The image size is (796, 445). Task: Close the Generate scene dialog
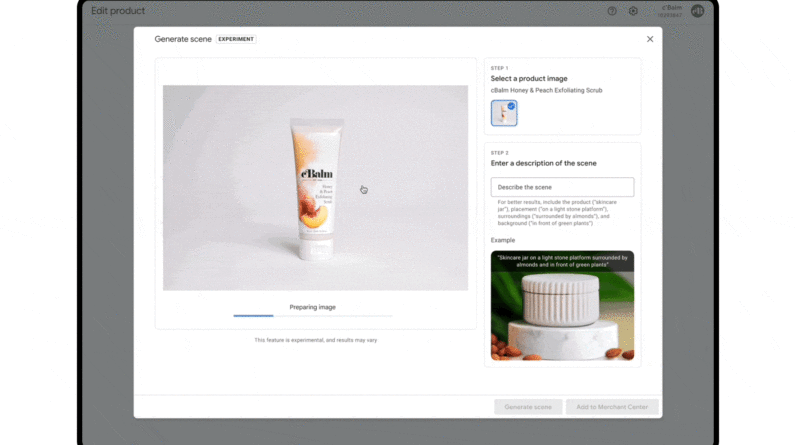pyautogui.click(x=650, y=39)
